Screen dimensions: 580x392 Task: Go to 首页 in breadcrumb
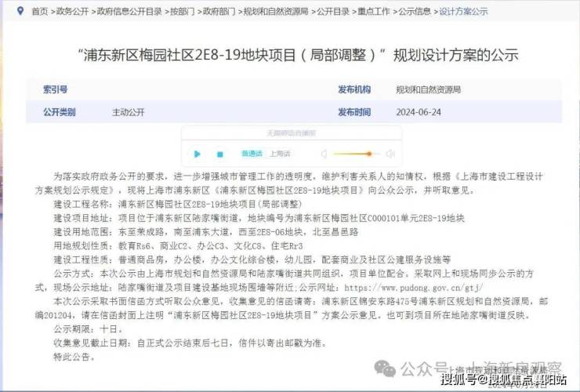[40, 12]
